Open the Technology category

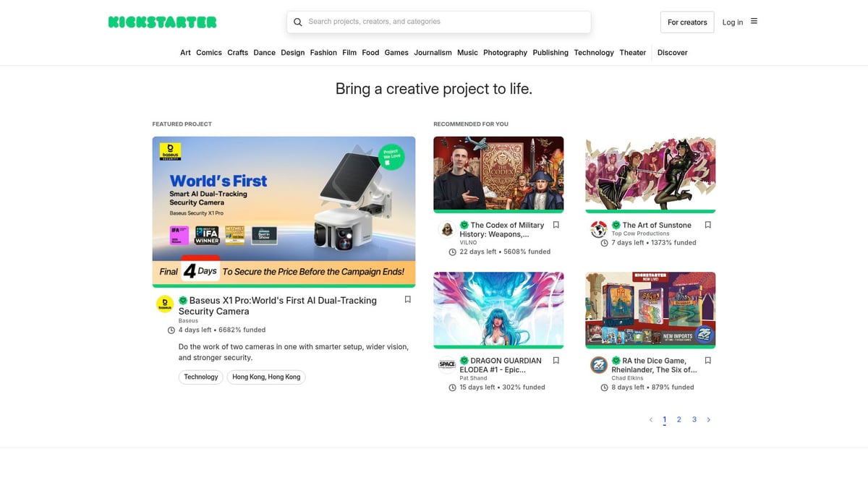pyautogui.click(x=594, y=52)
